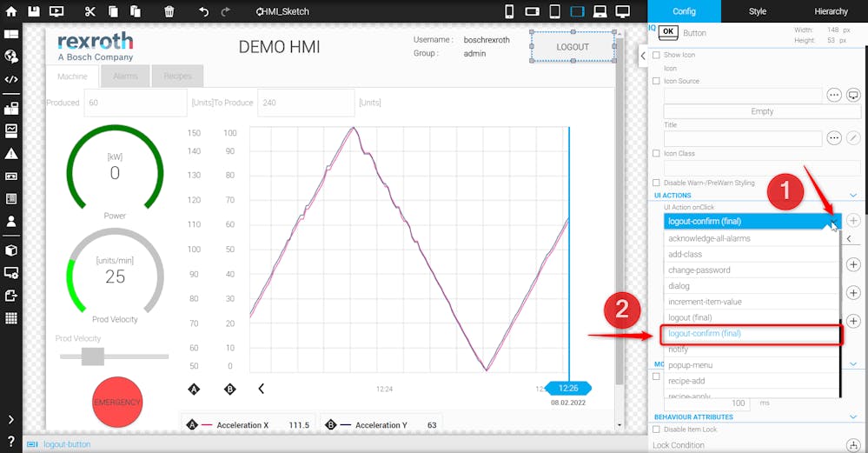Redo the last undone change
This screenshot has height=453, width=868.
(225, 11)
